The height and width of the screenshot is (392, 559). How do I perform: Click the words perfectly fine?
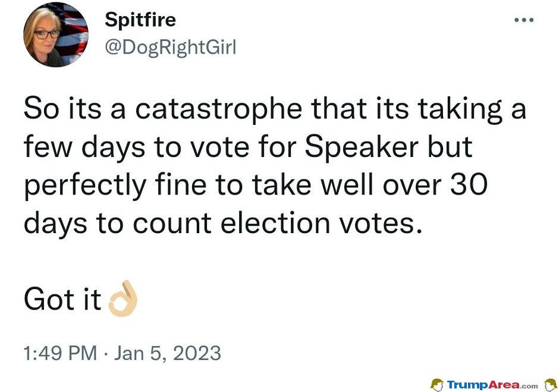click(x=115, y=186)
